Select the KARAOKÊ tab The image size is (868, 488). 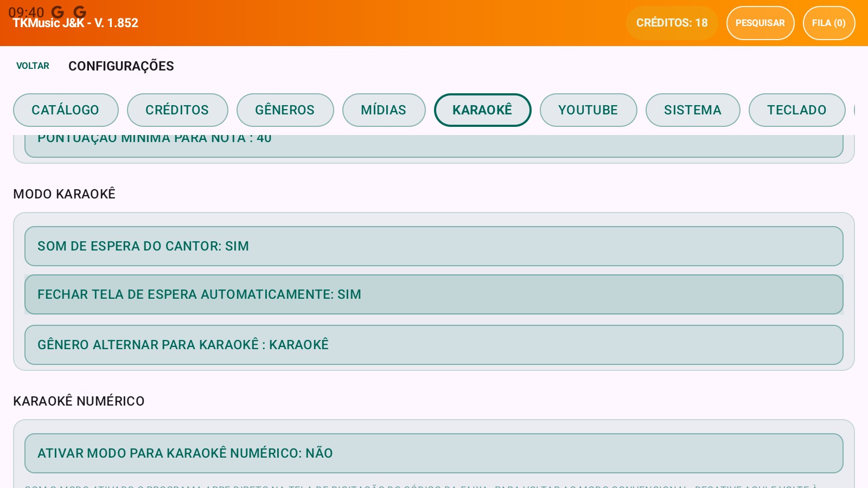pyautogui.click(x=482, y=110)
